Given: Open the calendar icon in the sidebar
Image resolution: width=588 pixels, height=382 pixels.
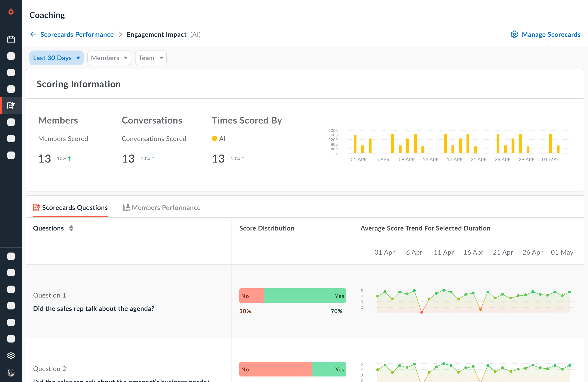Looking at the screenshot, I should point(11,39).
